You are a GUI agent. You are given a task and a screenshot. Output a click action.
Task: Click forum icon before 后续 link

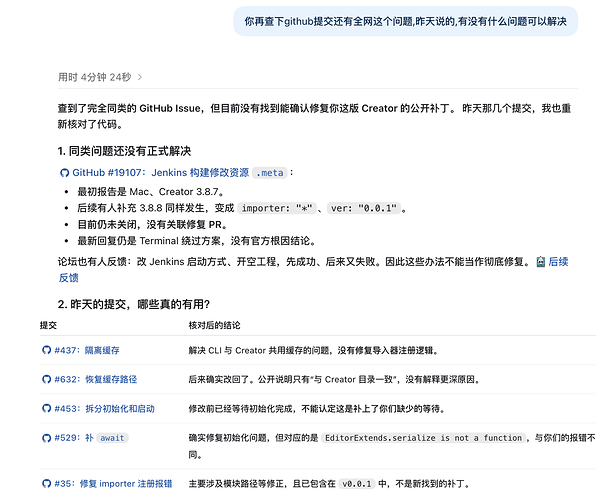tap(541, 262)
